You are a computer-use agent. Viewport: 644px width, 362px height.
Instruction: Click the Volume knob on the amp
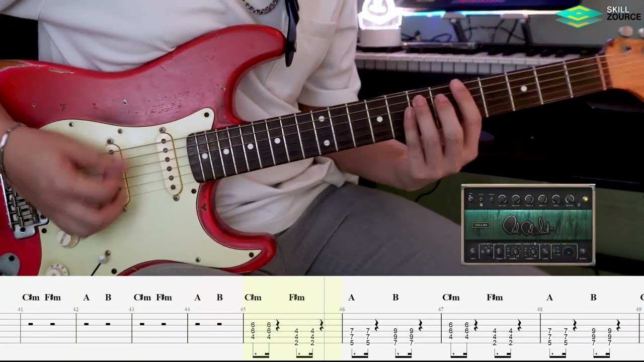coord(502,200)
